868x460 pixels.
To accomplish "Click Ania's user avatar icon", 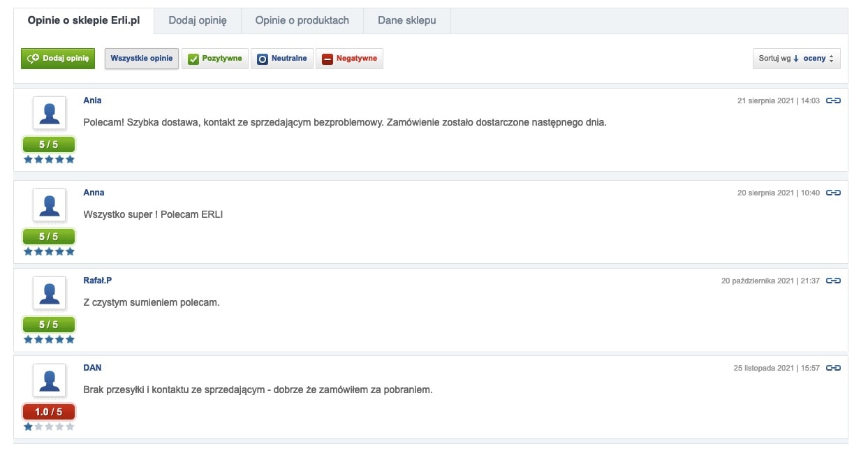I will tap(49, 113).
